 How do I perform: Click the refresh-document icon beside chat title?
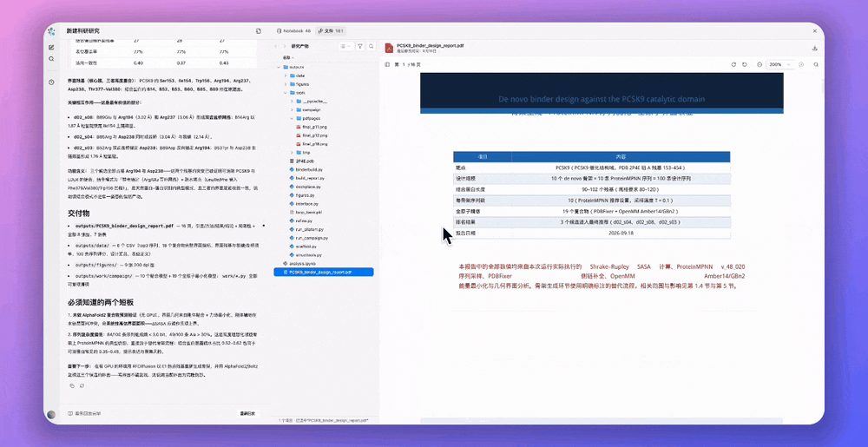(x=259, y=31)
